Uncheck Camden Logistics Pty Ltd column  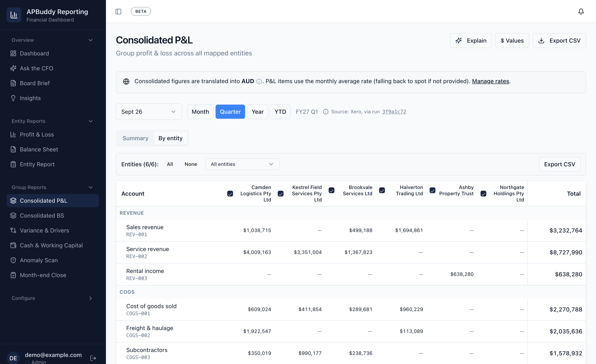coord(230,194)
